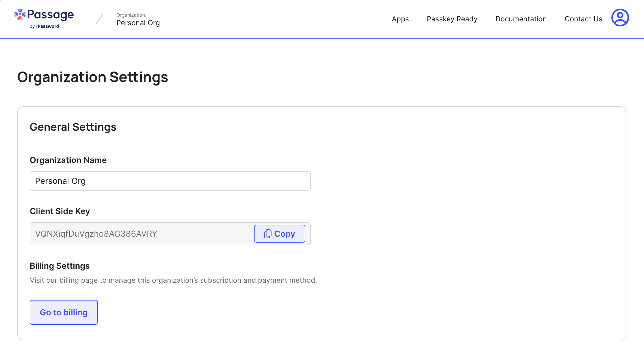Click the Billing Settings section label
This screenshot has width=644, height=351.
tap(59, 266)
